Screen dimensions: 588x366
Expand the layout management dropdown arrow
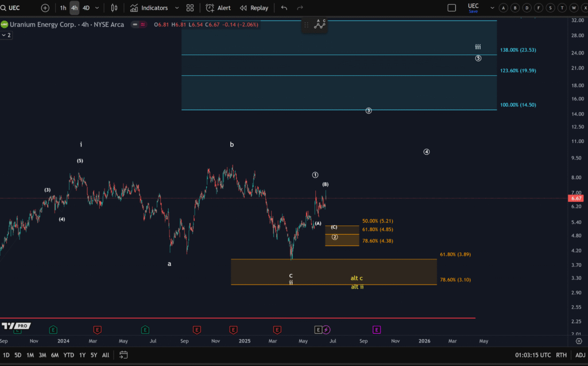coord(492,8)
